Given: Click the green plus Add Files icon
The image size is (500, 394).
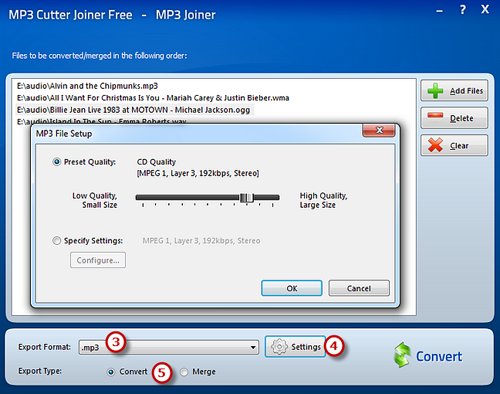Looking at the screenshot, I should point(435,91).
